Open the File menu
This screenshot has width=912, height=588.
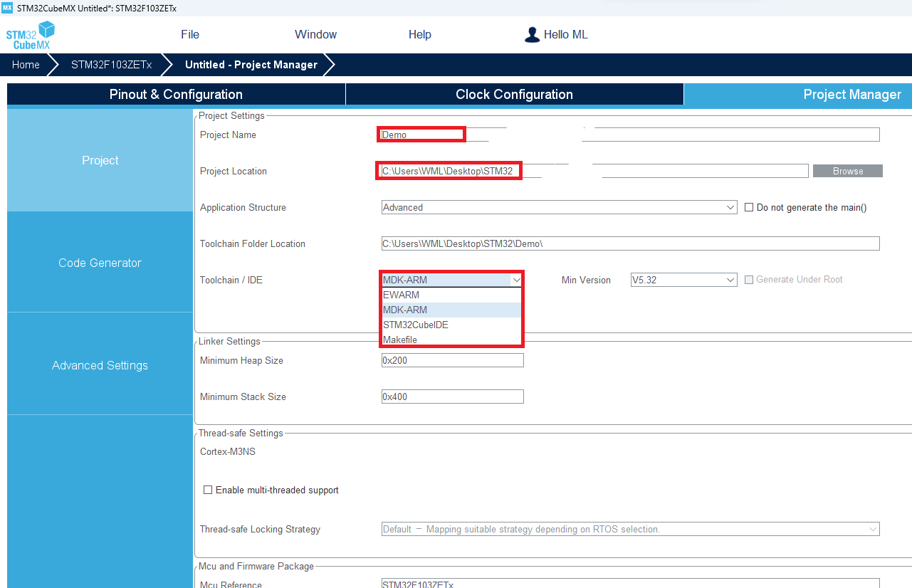pos(190,34)
